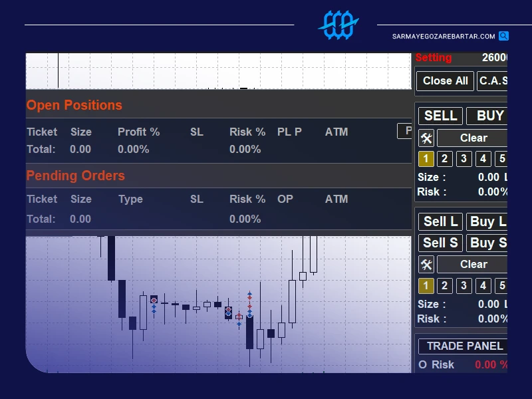
Task: Open tools icon in the market order section
Action: point(426,138)
